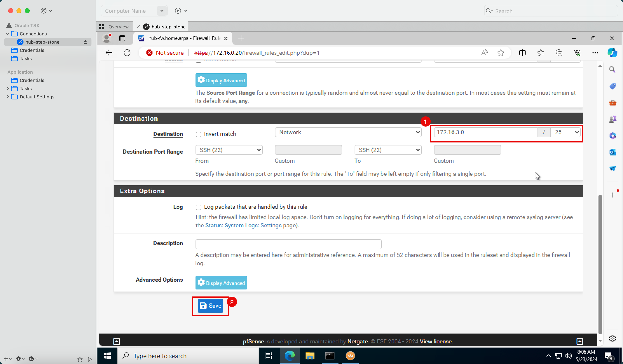
Task: Click the read aloud icon in browser toolbar
Action: point(485,53)
